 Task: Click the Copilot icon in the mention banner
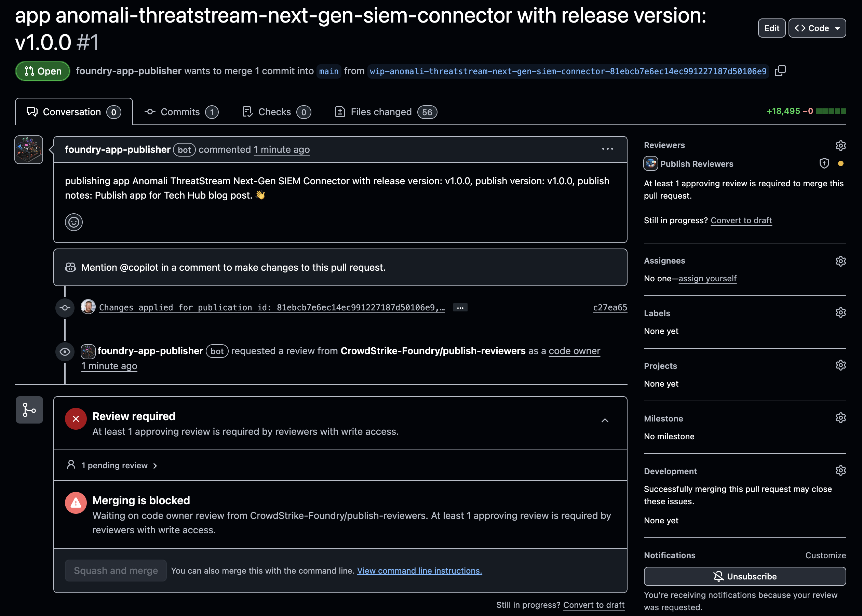[70, 267]
